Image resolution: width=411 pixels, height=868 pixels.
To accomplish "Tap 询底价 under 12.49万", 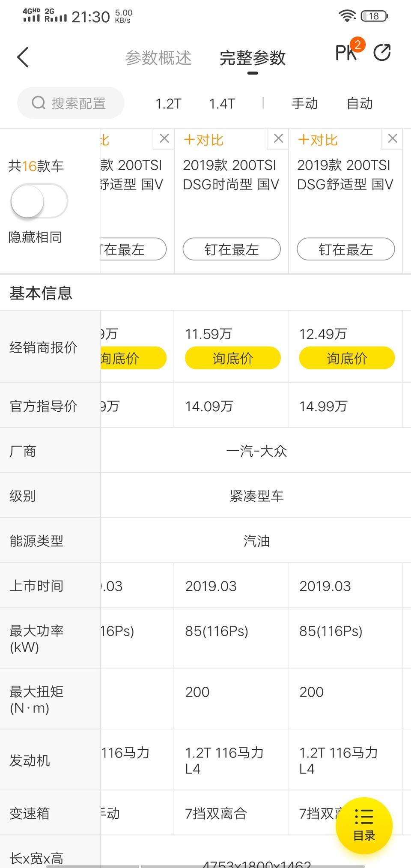I will click(x=347, y=358).
